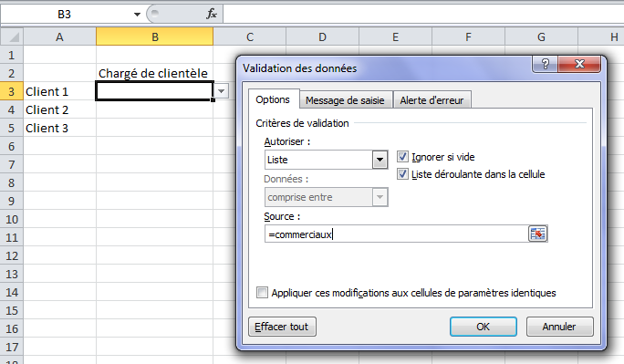Check Appliquer ces modifications aux cellules
Screen dimensions: 624x364
[262, 293]
